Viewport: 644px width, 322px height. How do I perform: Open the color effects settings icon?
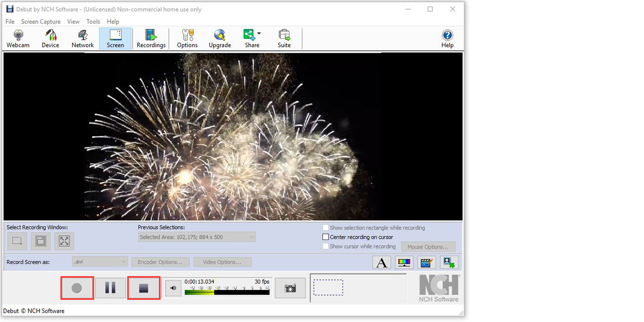(404, 262)
